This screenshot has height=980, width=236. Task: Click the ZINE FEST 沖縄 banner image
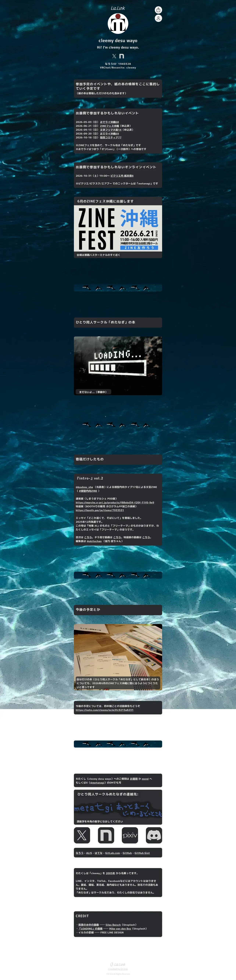pyautogui.click(x=118, y=228)
